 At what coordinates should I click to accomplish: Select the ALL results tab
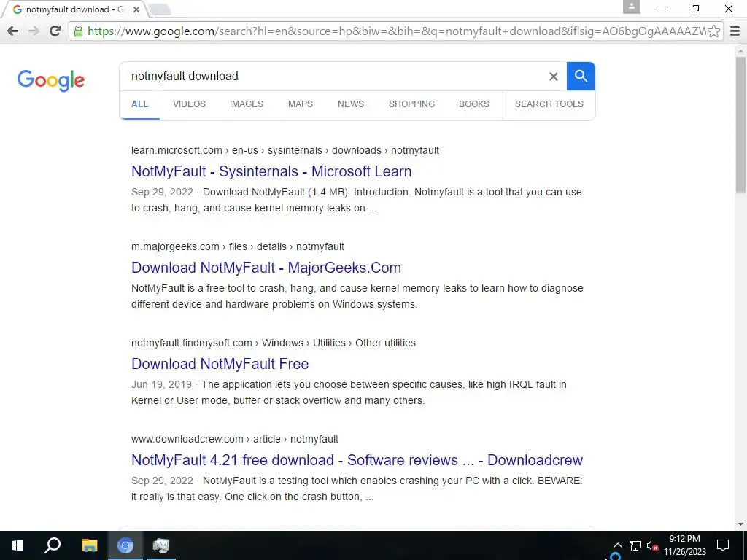[x=139, y=104]
